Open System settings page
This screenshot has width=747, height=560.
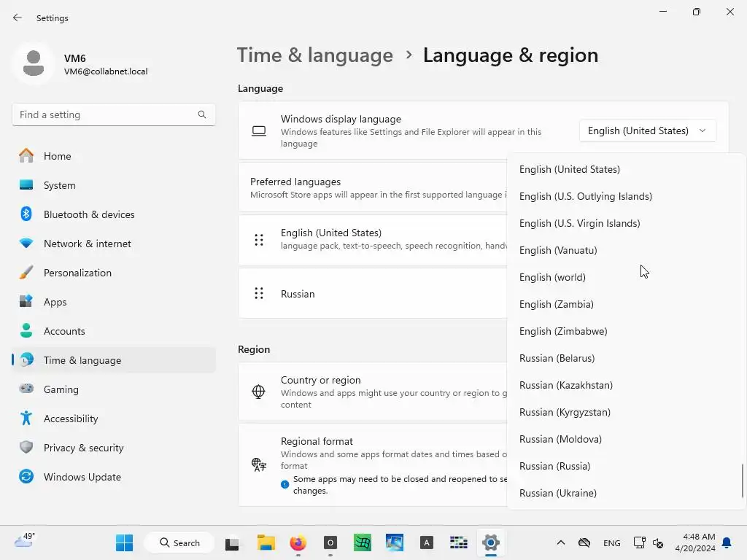click(113, 184)
